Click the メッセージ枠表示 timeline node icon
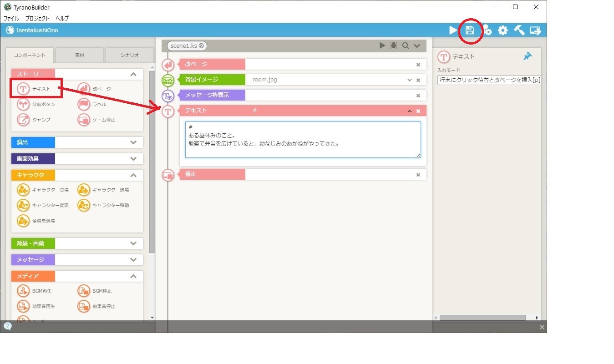Viewport: 614px width, 364px height. click(x=168, y=96)
